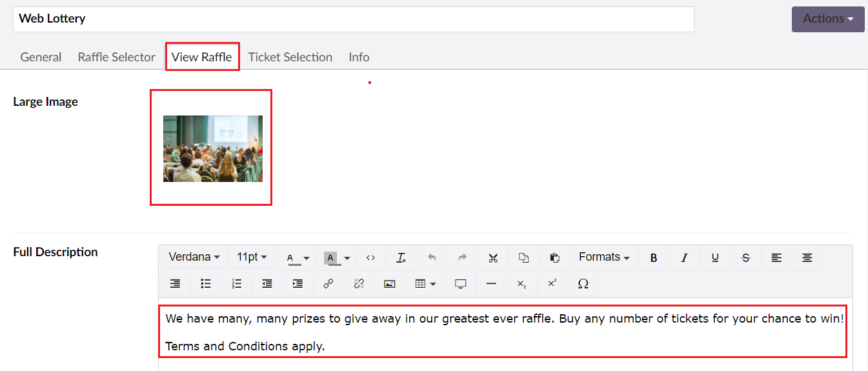Image resolution: width=868 pixels, height=371 pixels.
Task: Insert a numbered list
Action: [x=236, y=283]
